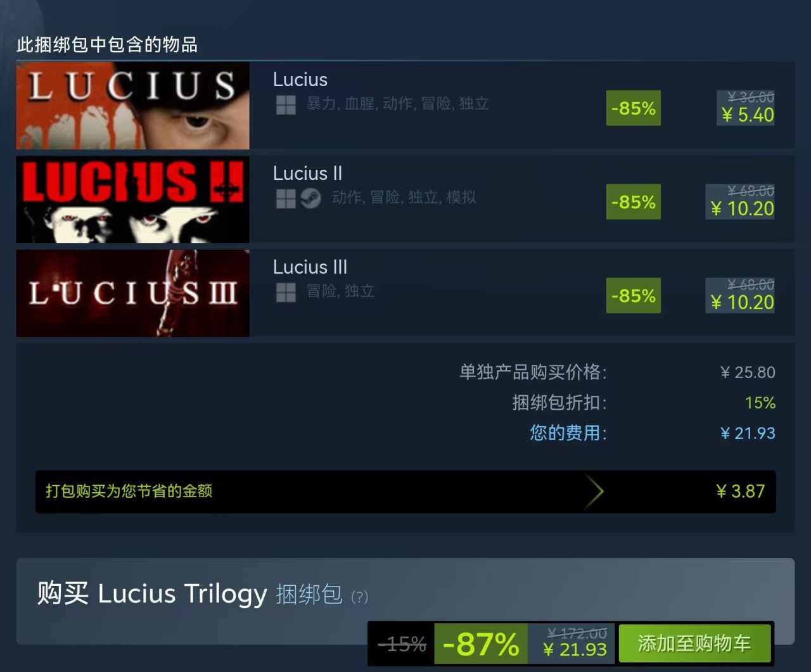This screenshot has height=672, width=811.
Task: Click the -85% discount badge for Lucius
Action: point(634,108)
